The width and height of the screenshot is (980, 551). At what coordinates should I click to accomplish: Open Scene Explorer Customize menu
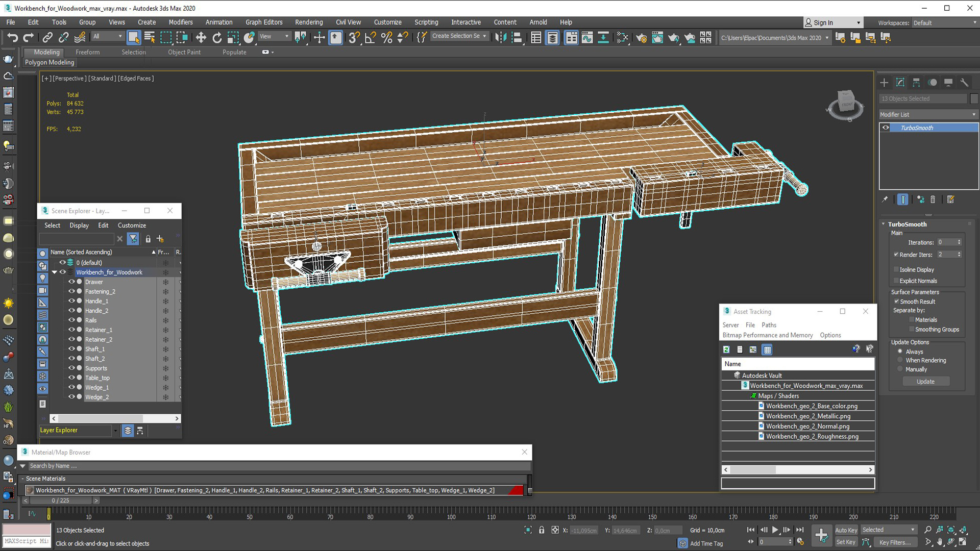(x=132, y=225)
